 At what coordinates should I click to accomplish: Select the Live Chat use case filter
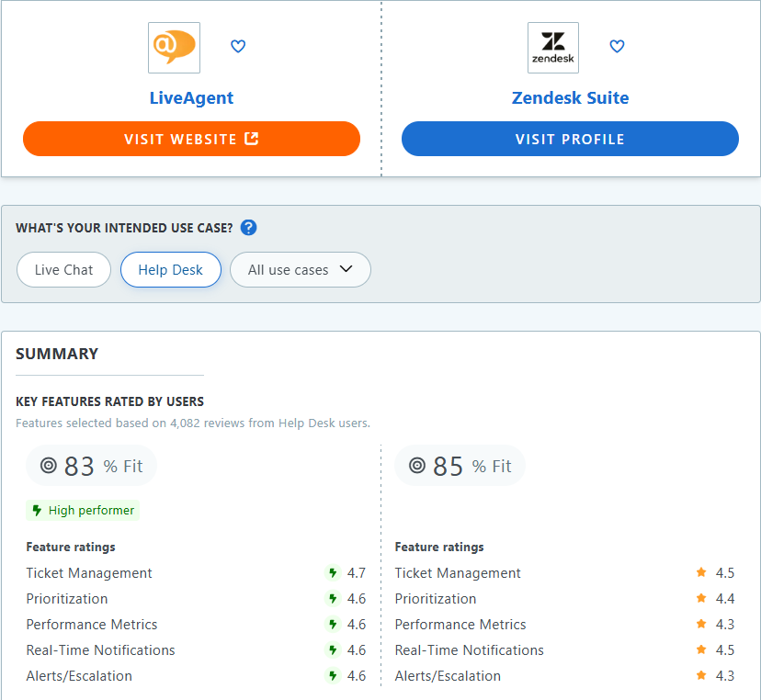[63, 269]
